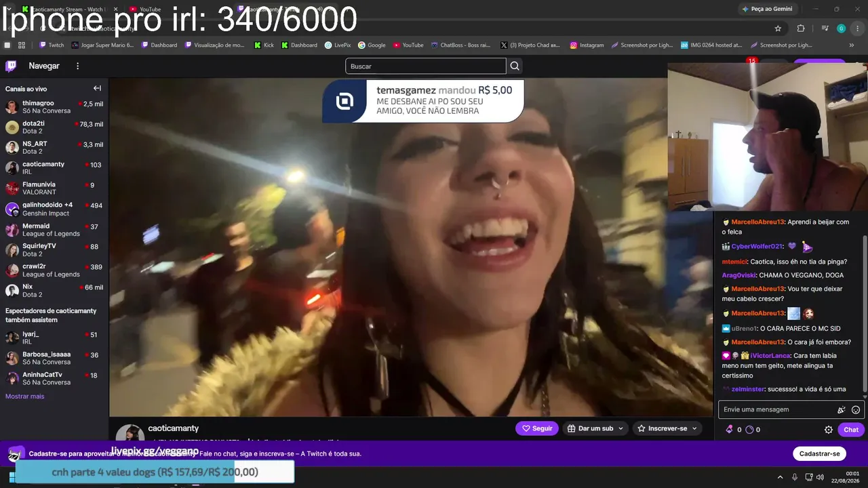Image resolution: width=868 pixels, height=488 pixels.
Task: Collapse the Canais ao vivo sidebar
Action: 97,88
